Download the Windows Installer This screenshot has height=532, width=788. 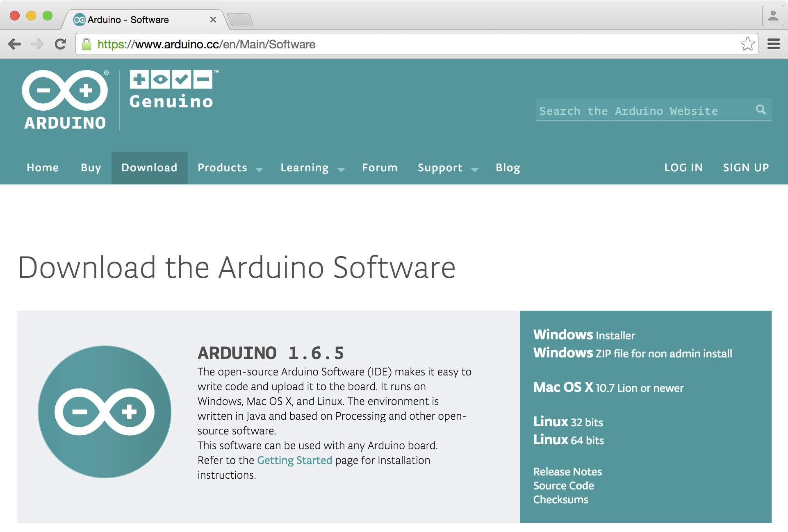584,335
